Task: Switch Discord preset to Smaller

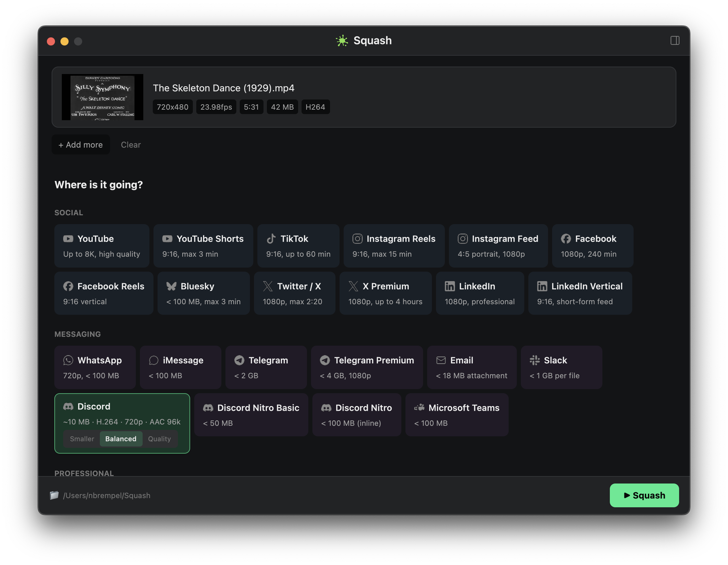Action: pyautogui.click(x=82, y=439)
